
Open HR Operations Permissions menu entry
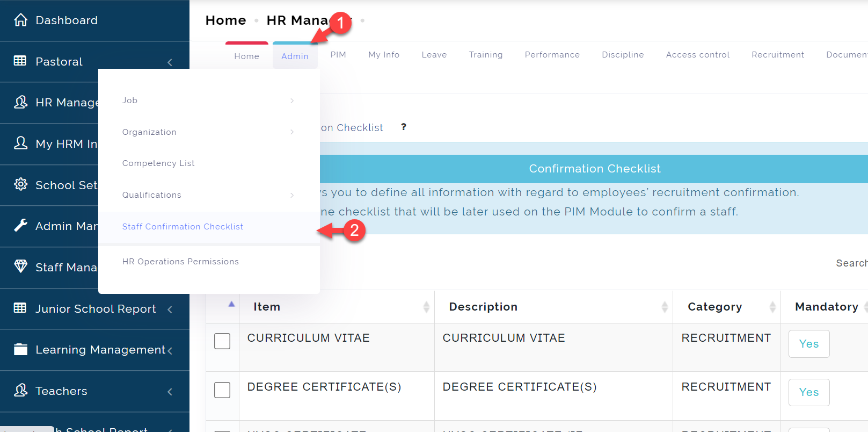[209, 262]
